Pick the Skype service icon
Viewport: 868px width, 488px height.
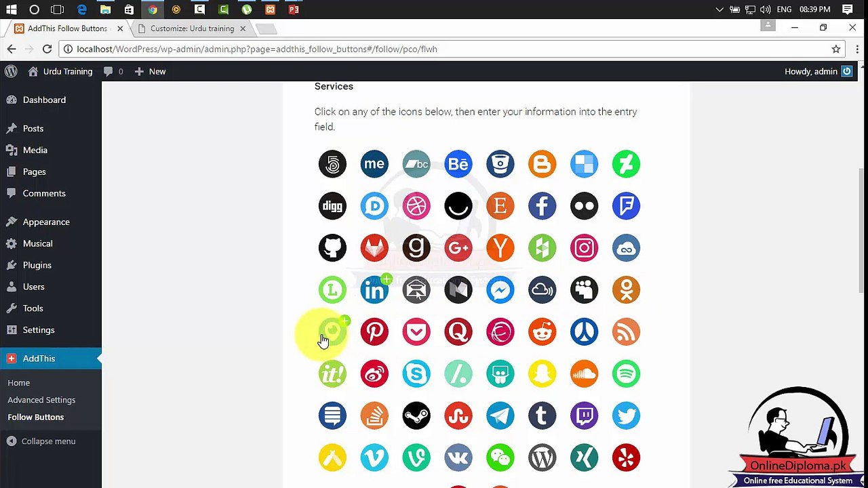416,374
